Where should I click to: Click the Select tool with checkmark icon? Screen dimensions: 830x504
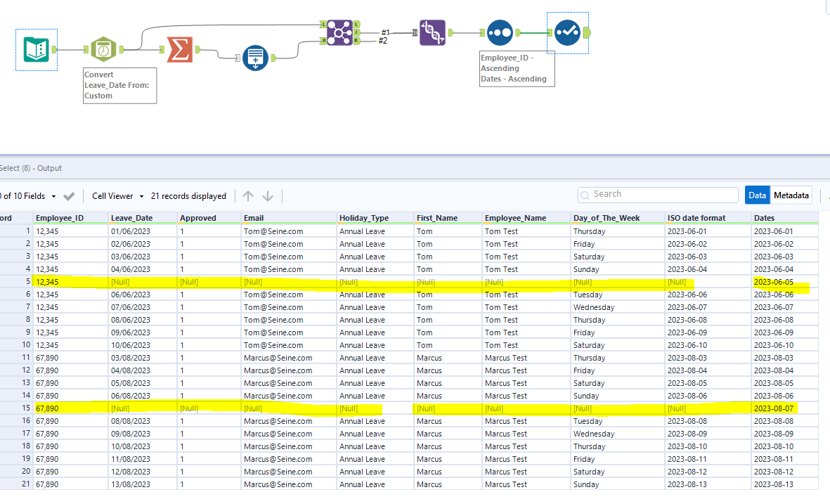pyautogui.click(x=567, y=32)
